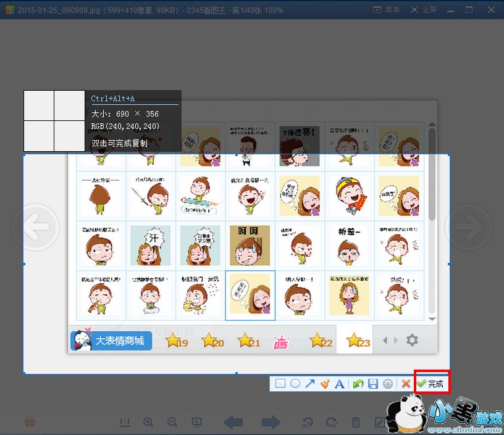Switch to the pink crown emoticon tab

(x=281, y=341)
